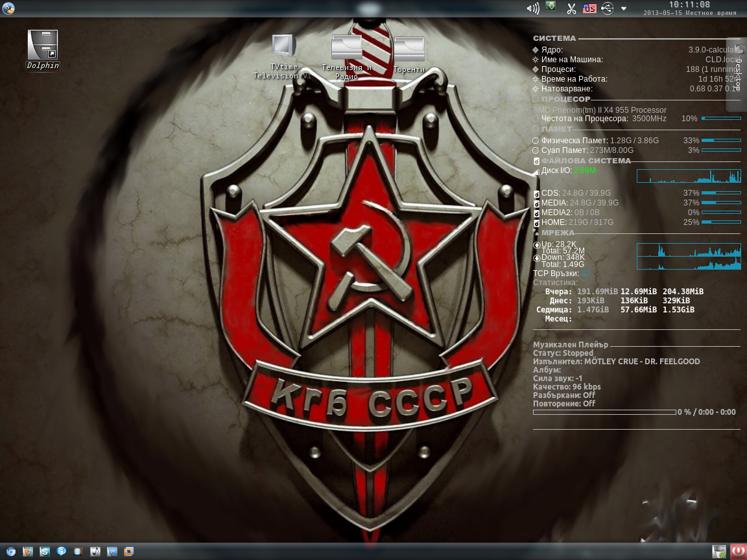Open the green download arrow tray icon
The image size is (747, 560).
551,6
